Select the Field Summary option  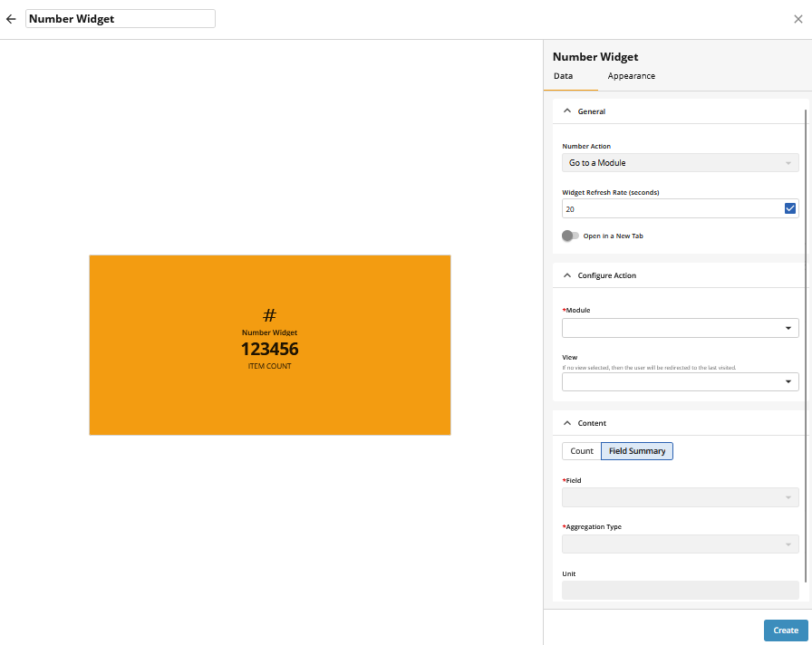(637, 451)
